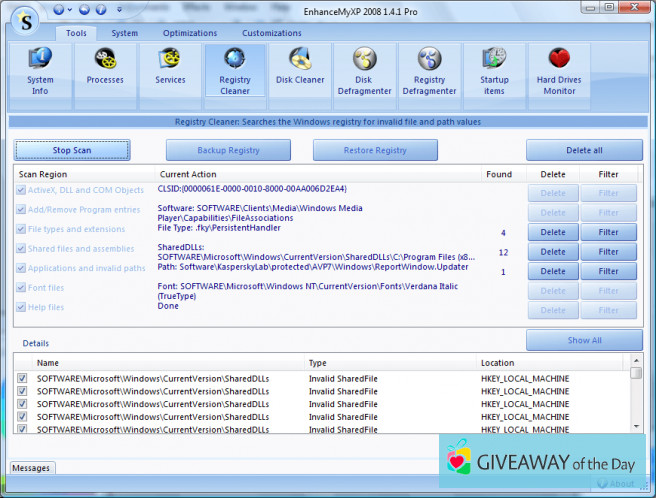Toggle Help files scan region checkbox

click(x=22, y=307)
